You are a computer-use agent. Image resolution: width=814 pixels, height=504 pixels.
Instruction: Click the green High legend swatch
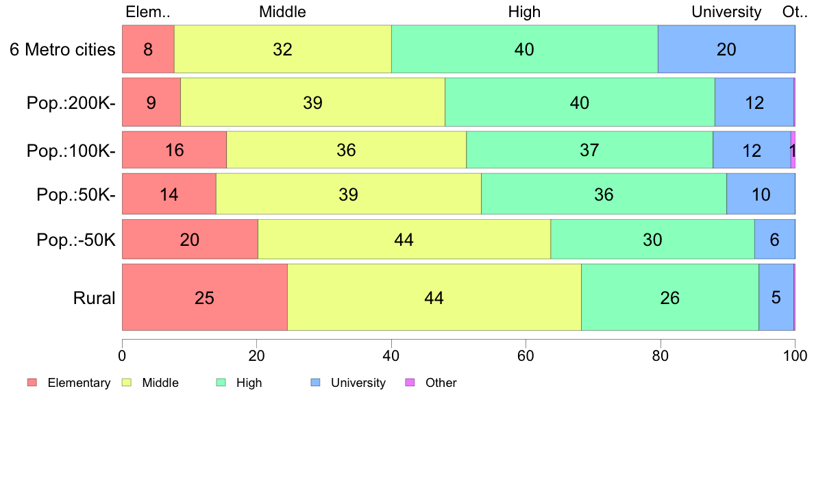(x=221, y=383)
